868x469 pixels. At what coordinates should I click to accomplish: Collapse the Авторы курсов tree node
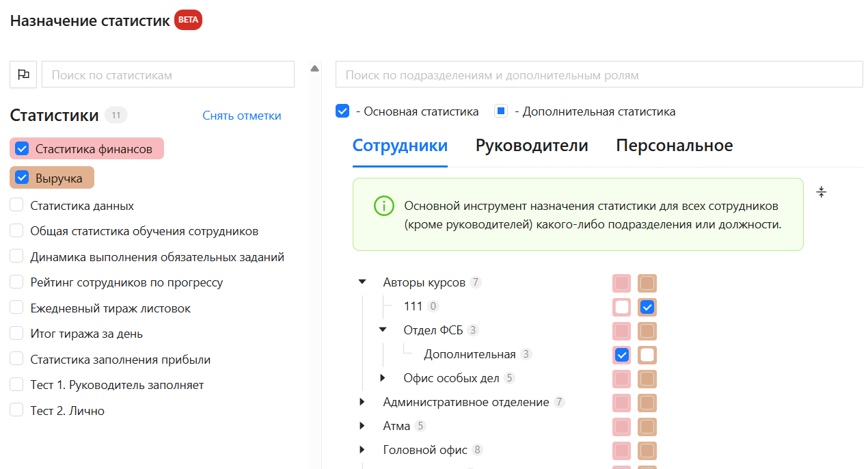[x=362, y=282]
